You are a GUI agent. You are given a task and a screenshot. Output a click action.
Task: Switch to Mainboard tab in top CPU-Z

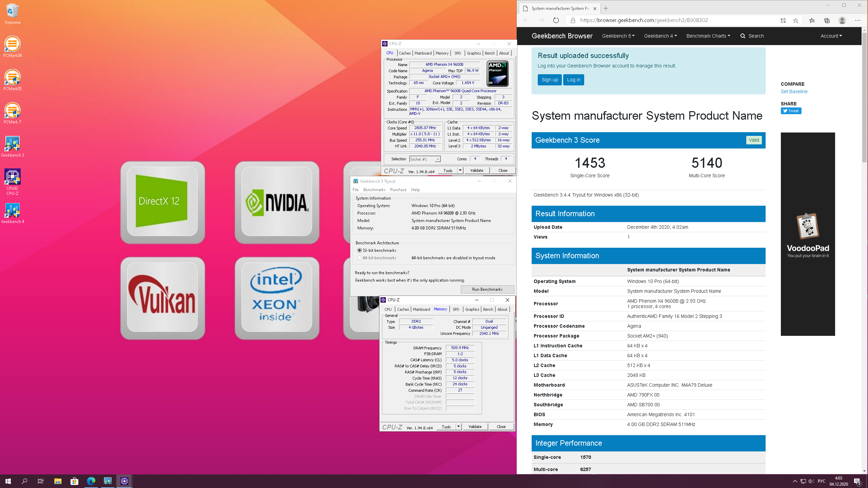coord(423,53)
